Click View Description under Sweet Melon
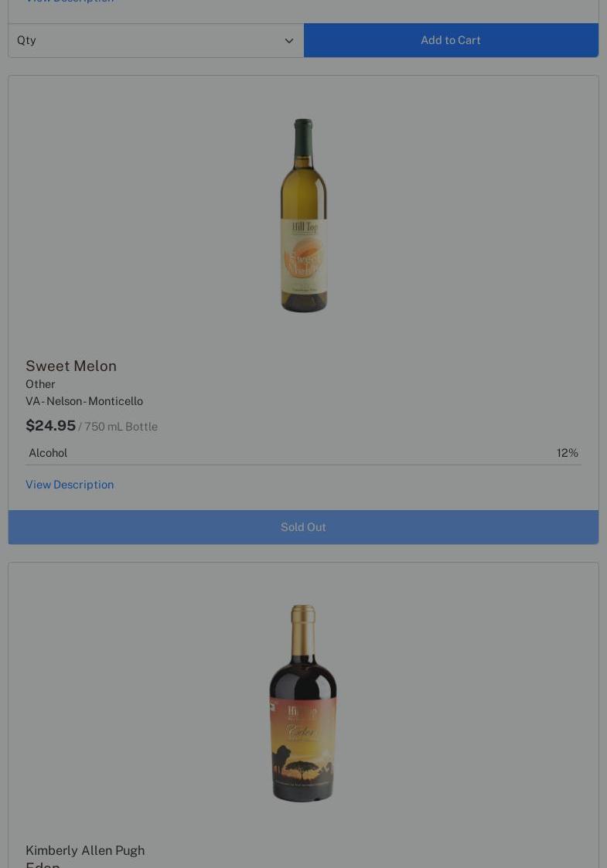 [70, 485]
